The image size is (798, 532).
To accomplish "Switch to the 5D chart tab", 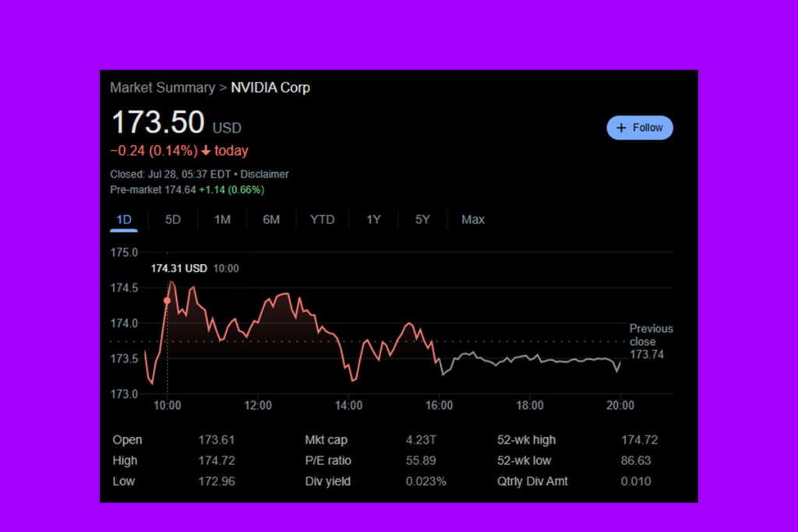I will (172, 220).
